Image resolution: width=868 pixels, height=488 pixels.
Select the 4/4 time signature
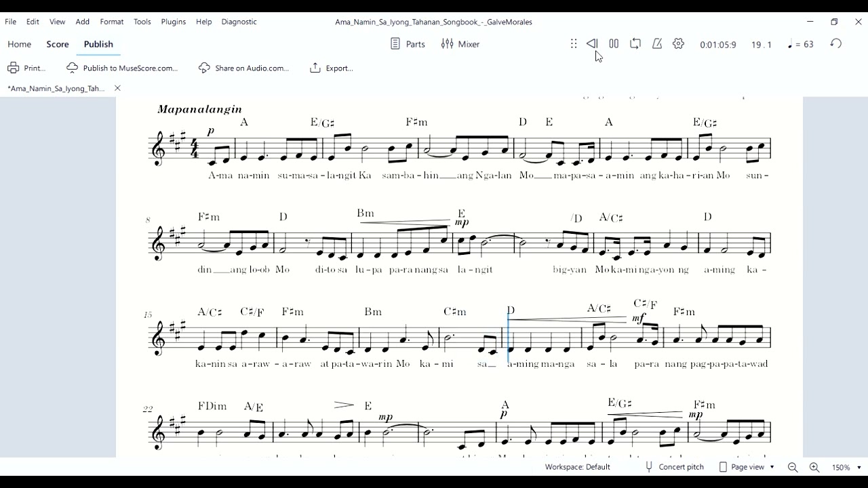pyautogui.click(x=195, y=148)
